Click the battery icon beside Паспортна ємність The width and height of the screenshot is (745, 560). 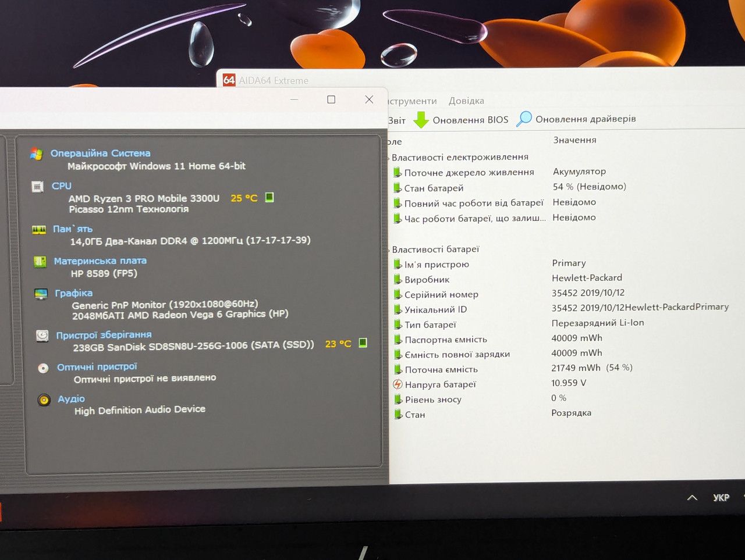(398, 340)
